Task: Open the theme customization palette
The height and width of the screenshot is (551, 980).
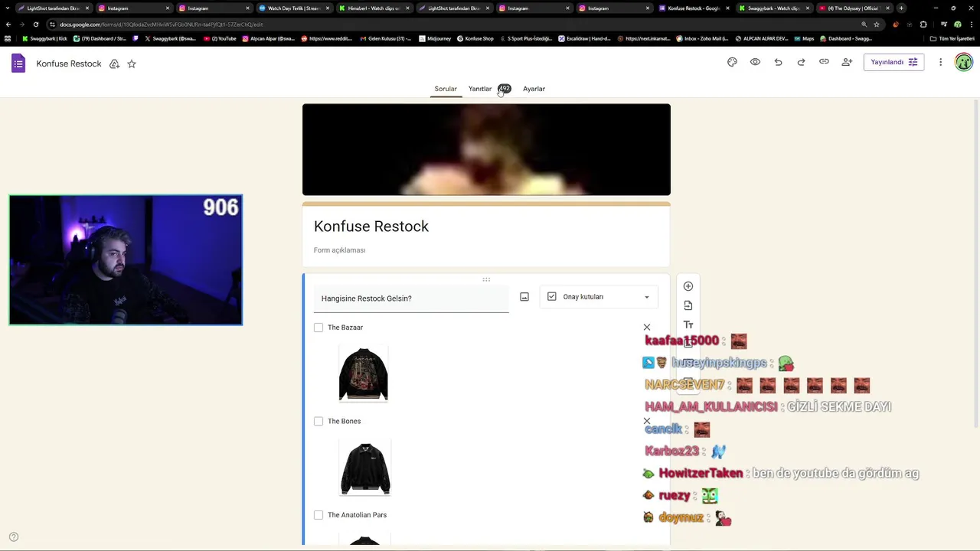Action: click(732, 62)
